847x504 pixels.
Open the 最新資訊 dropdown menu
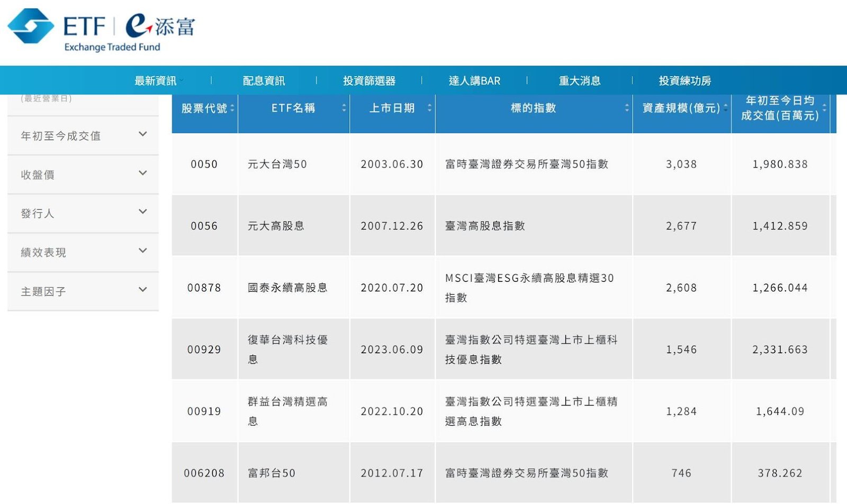coord(158,80)
